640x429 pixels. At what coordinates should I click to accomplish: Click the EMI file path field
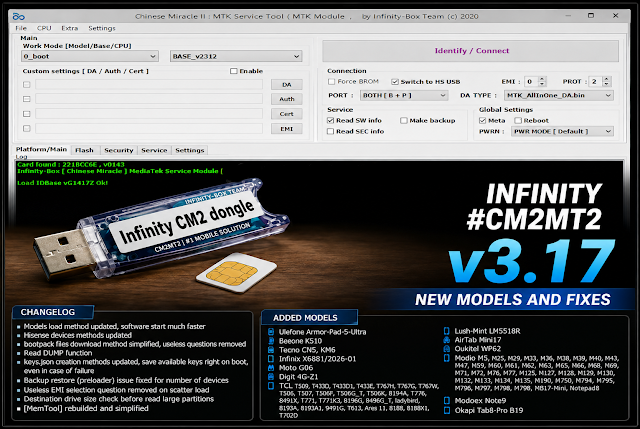[x=149, y=129]
